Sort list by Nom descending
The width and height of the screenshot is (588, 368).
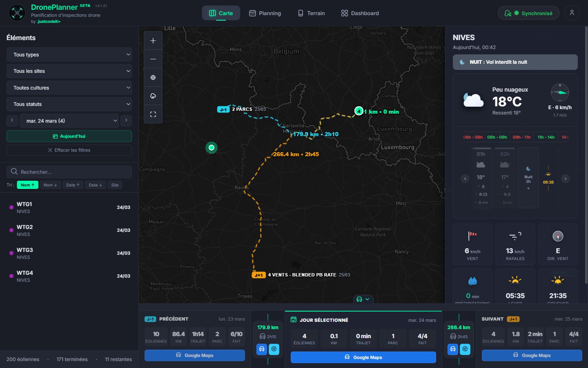point(50,185)
